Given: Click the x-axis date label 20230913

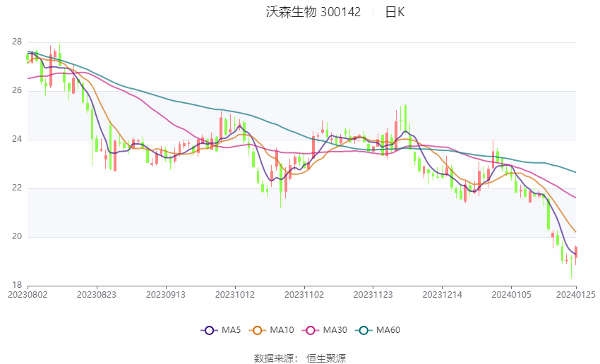Looking at the screenshot, I should tap(166, 295).
